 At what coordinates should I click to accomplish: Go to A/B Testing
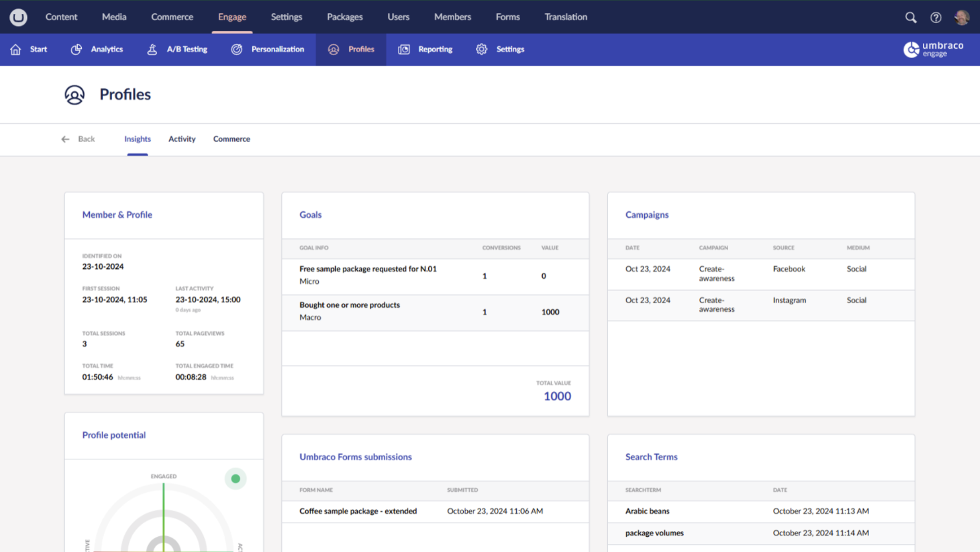[x=187, y=50]
